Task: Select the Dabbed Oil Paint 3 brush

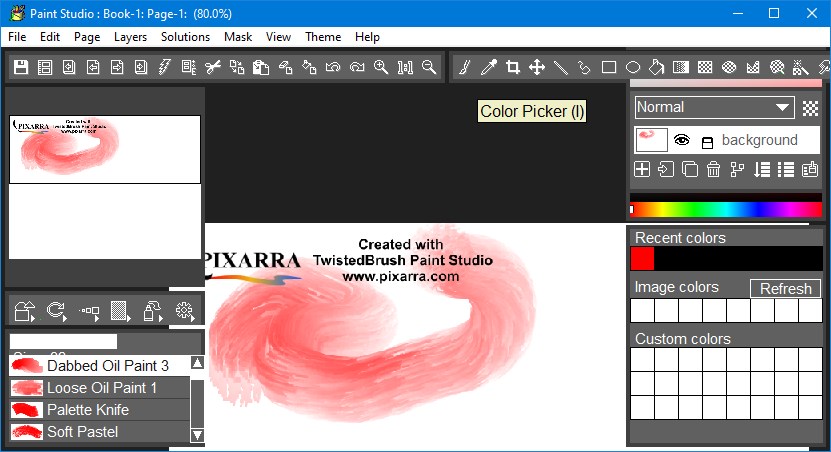Action: pyautogui.click(x=99, y=366)
